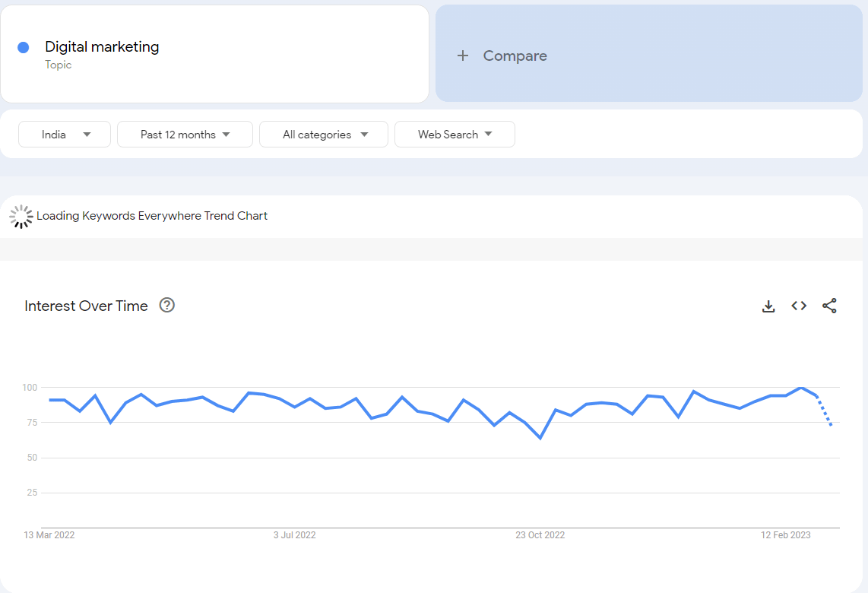This screenshot has width=868, height=593.
Task: Edit the Digital marketing search term
Action: tap(102, 47)
